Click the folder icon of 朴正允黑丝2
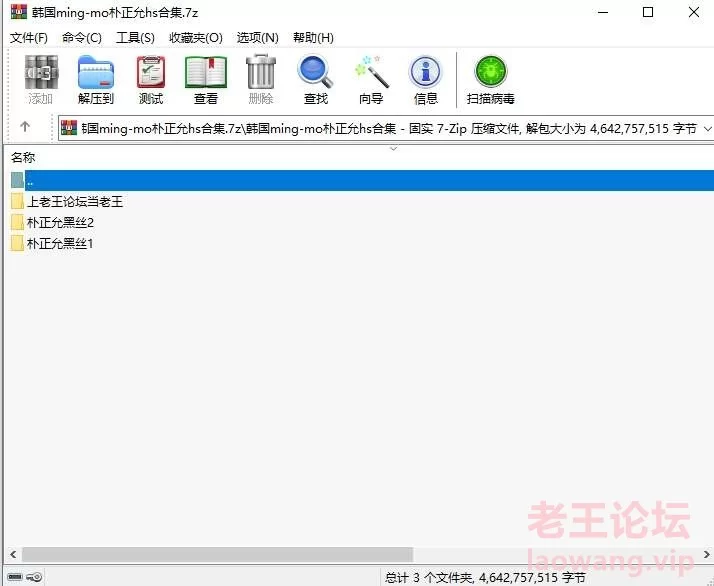The image size is (714, 586). pos(17,222)
